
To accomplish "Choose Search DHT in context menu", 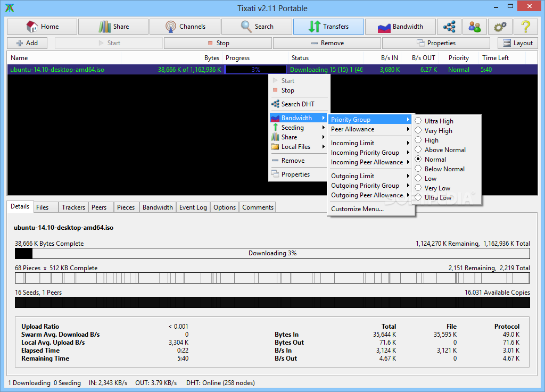I will (299, 104).
